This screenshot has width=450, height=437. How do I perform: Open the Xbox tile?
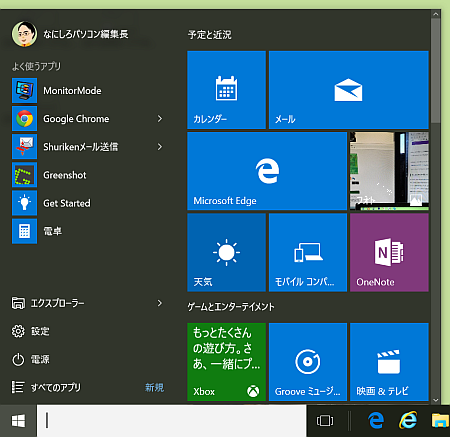tap(226, 362)
